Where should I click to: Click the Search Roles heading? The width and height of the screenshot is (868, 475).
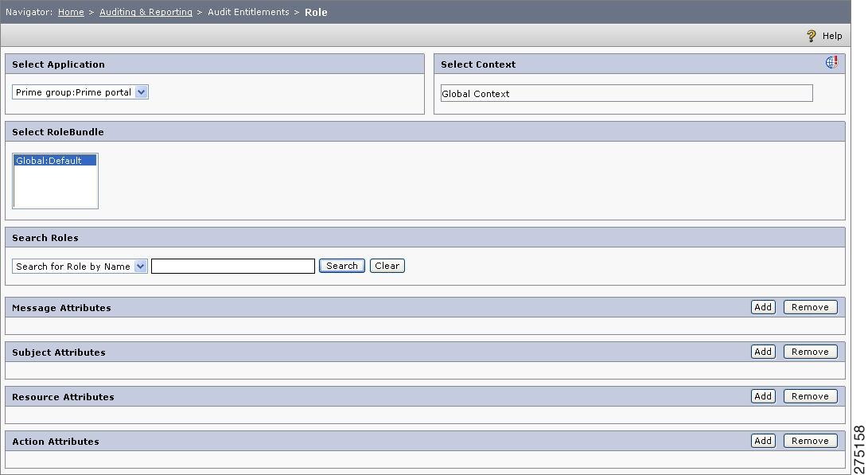45,238
